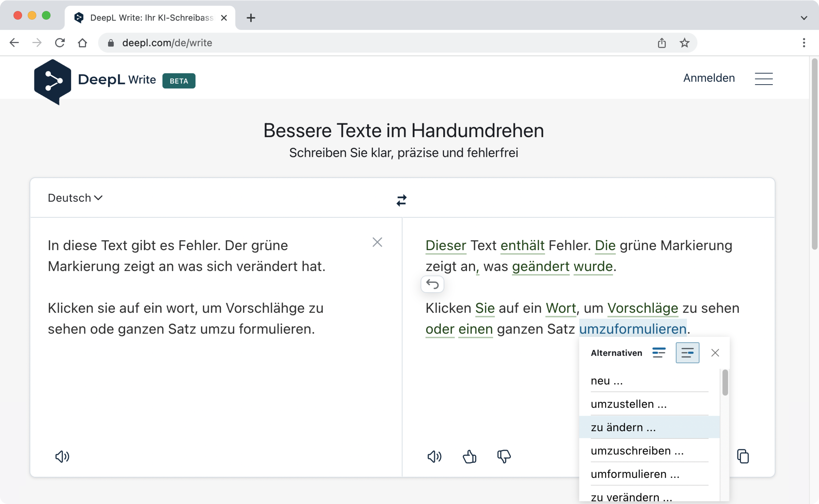Click the DeepL logo icon
The image size is (819, 504).
click(x=52, y=81)
